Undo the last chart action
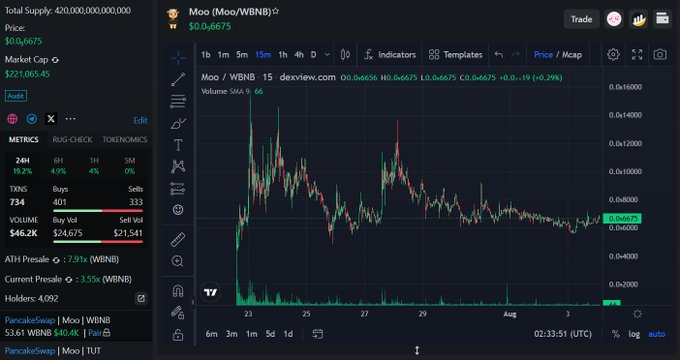 click(499, 55)
